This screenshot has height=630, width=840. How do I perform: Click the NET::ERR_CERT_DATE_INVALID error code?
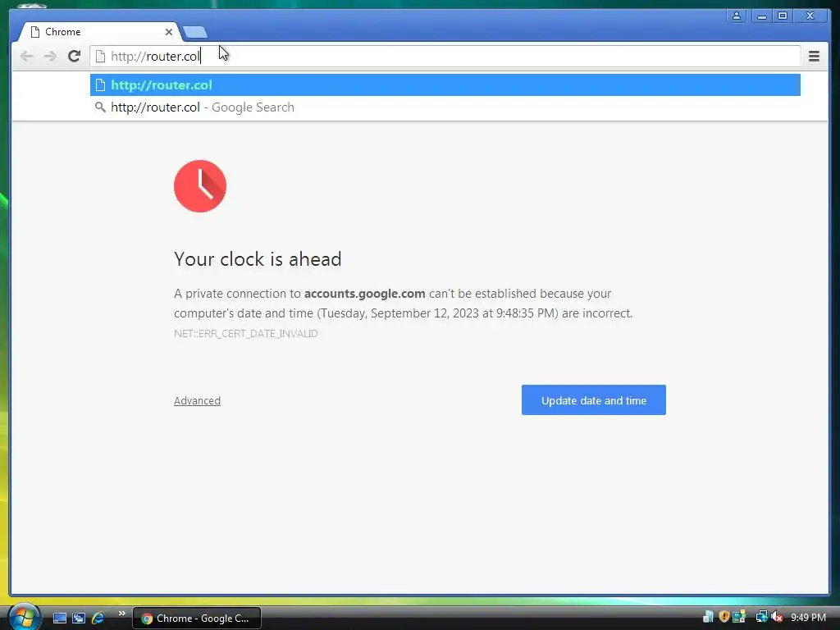click(246, 334)
